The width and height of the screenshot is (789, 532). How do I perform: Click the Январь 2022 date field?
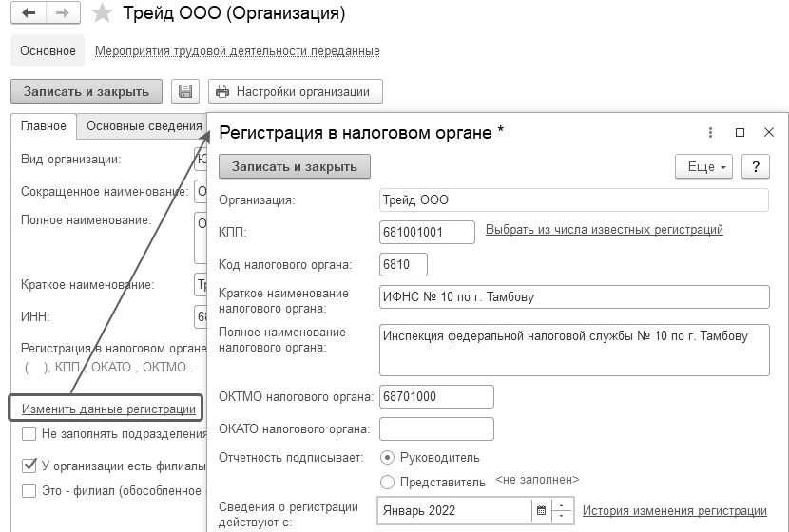(454, 511)
